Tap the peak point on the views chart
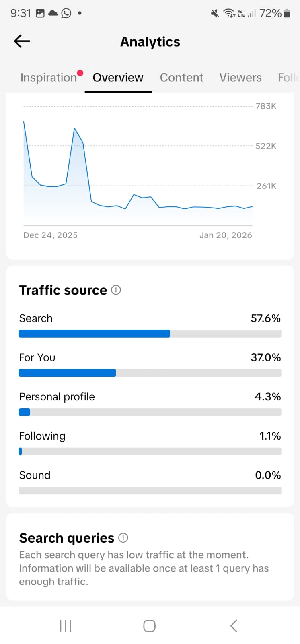Image resolution: width=300 pixels, height=644 pixels. pos(24,121)
